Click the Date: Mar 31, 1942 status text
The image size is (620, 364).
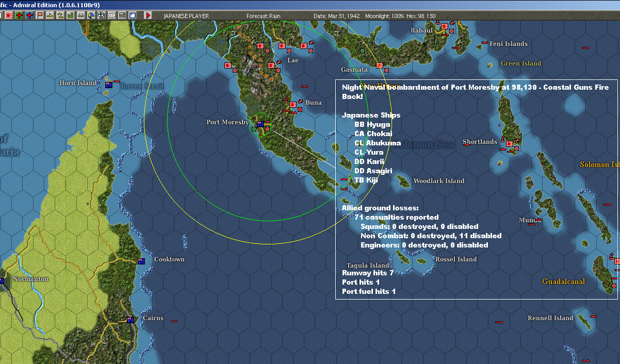(x=337, y=16)
